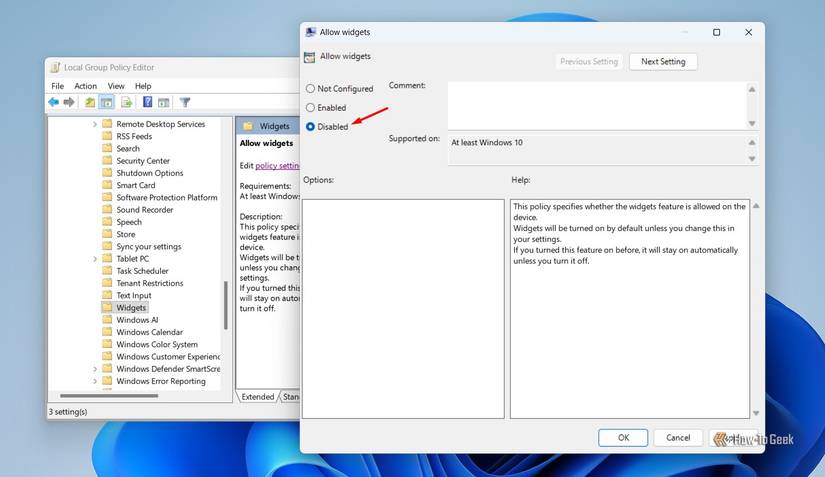Select Security Center in the tree
Screen dimensions: 825x477
coord(143,160)
